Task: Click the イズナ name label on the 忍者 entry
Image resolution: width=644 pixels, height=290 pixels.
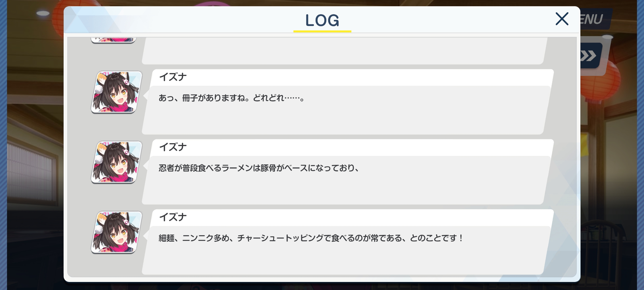Action: 173,147
